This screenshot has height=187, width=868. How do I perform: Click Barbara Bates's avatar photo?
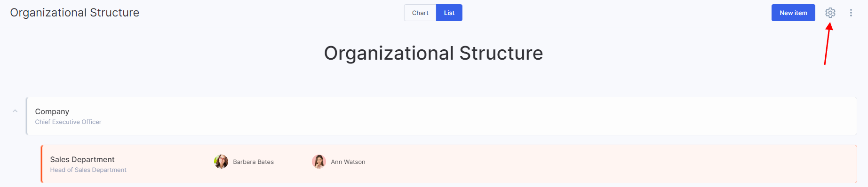click(x=221, y=162)
